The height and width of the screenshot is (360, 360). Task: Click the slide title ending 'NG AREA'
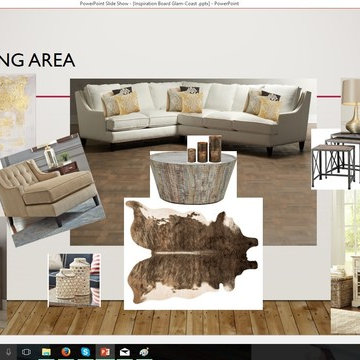pos(37,60)
